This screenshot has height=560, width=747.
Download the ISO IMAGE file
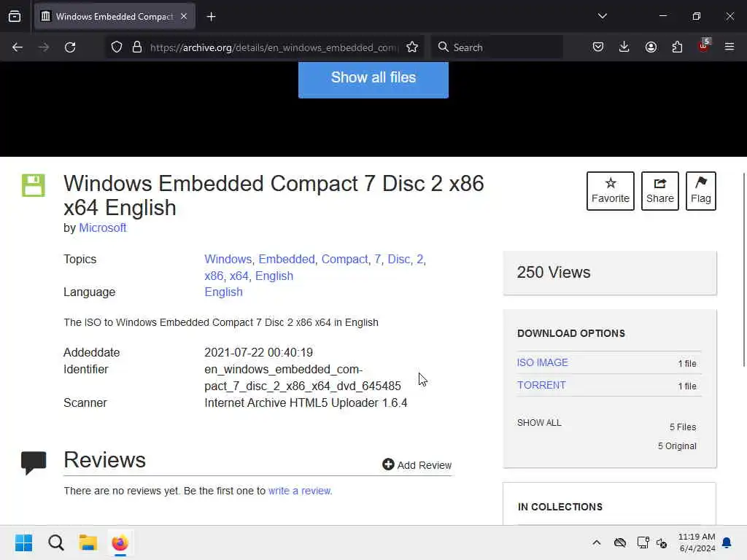tap(542, 362)
